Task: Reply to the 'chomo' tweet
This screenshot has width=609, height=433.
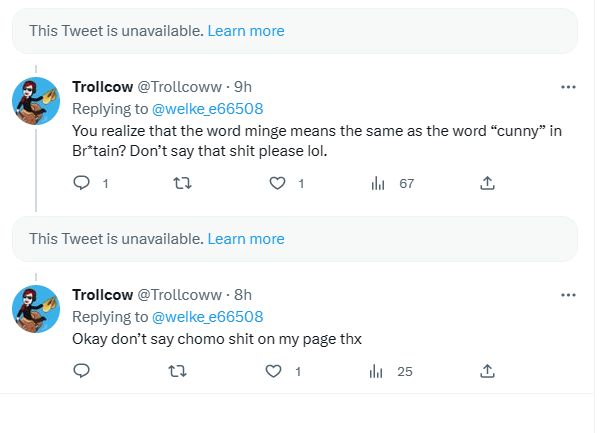Action: click(x=83, y=371)
